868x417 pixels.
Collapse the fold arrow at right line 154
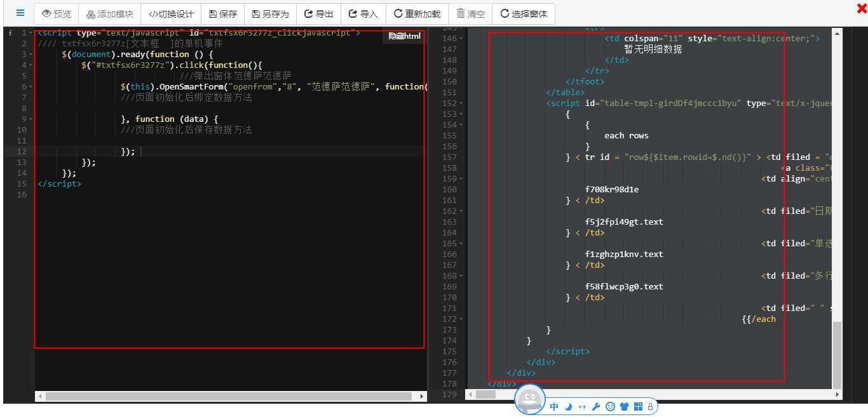click(461, 125)
